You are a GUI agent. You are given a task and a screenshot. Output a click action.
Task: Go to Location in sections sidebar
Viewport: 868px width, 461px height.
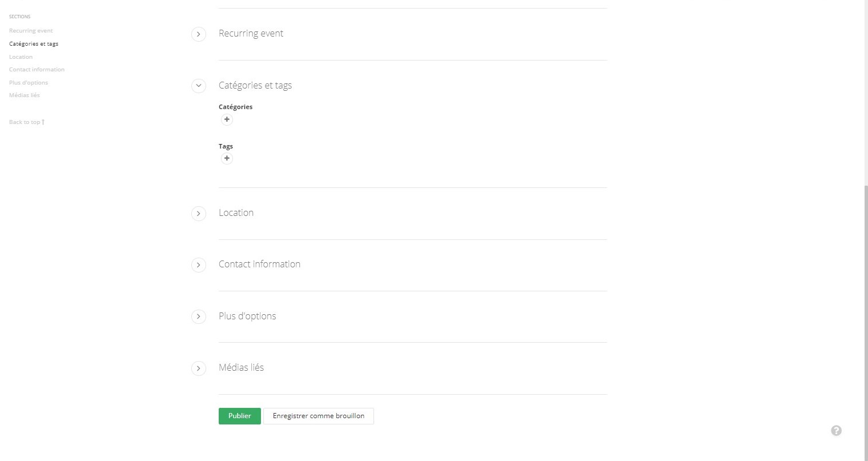[x=21, y=57]
